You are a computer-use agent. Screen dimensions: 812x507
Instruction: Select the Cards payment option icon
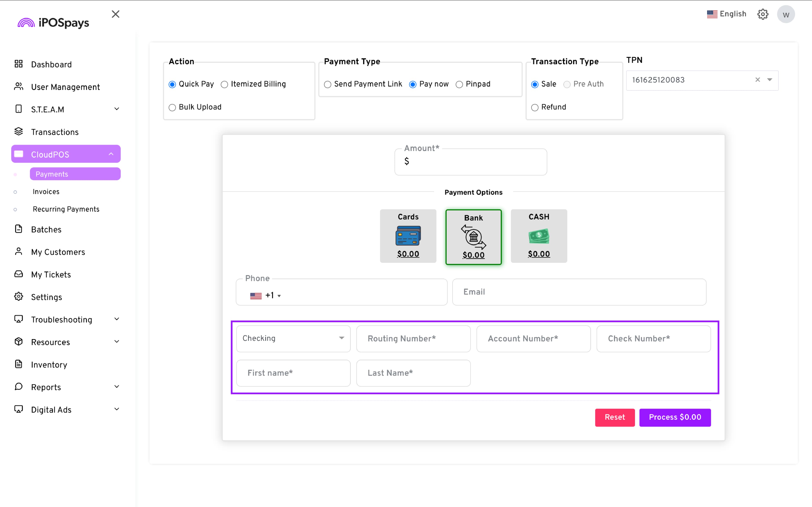tap(408, 236)
